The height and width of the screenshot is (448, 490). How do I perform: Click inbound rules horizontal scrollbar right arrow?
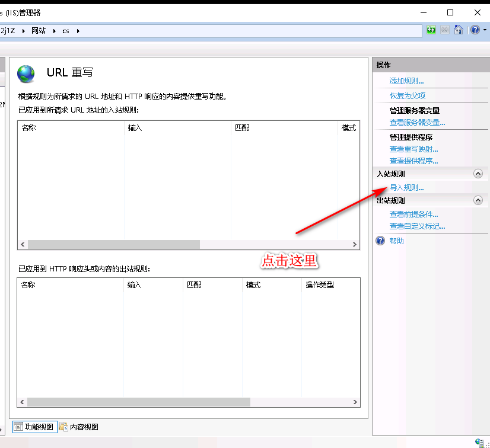coord(355,245)
